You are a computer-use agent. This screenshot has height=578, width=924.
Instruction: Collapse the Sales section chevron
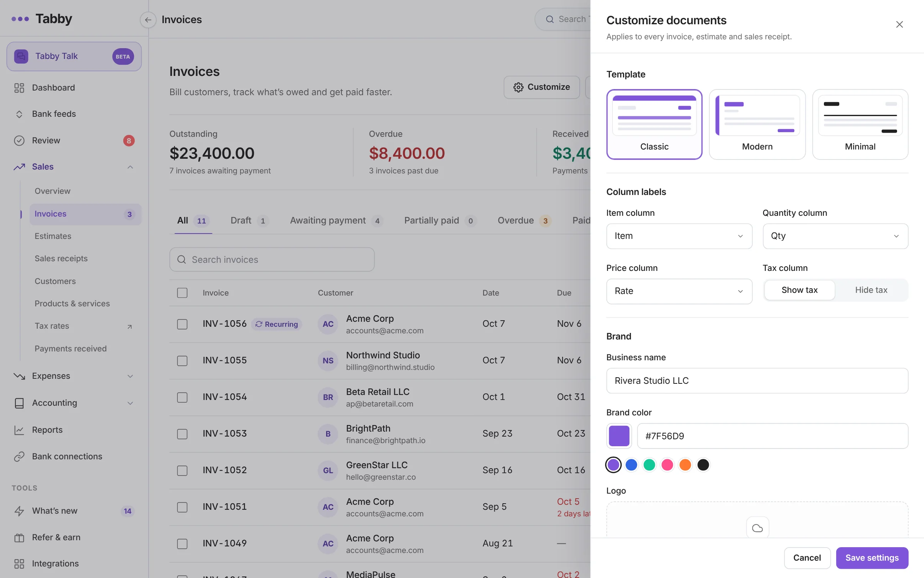(130, 167)
